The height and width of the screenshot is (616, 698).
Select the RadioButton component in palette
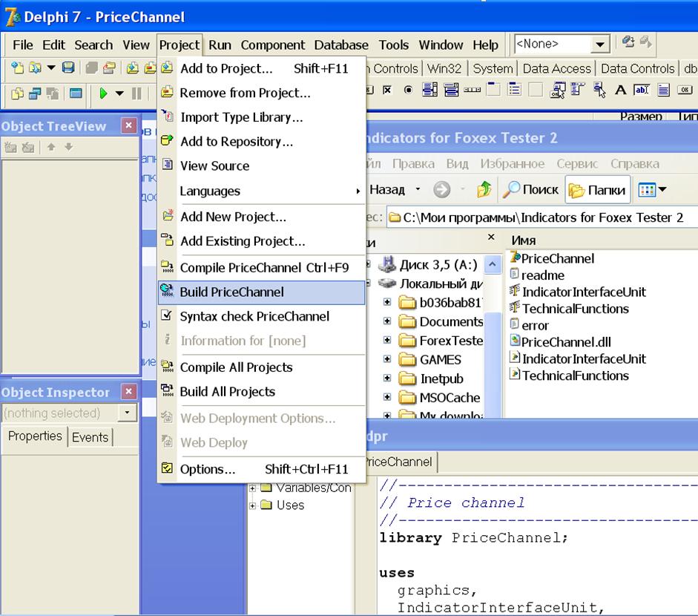408,91
